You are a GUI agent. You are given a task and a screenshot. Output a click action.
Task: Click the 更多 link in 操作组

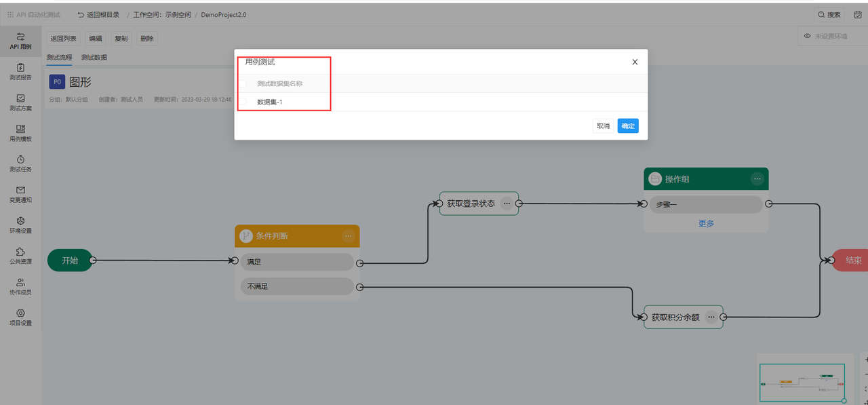[706, 223]
